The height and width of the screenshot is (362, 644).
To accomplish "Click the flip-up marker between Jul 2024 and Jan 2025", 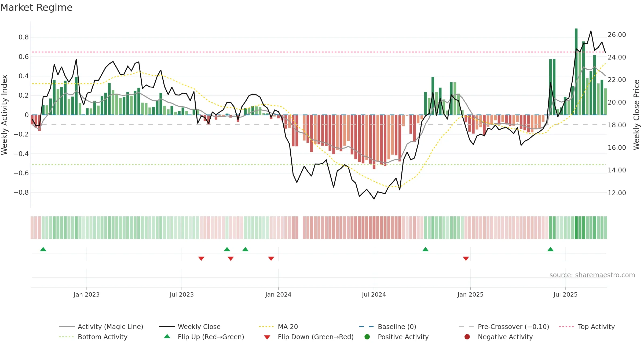I will point(425,249).
